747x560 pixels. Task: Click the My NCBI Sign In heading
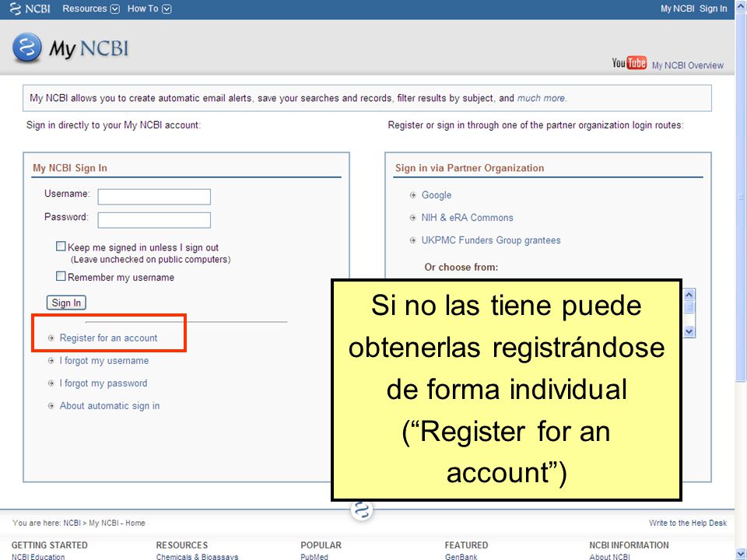point(70,168)
